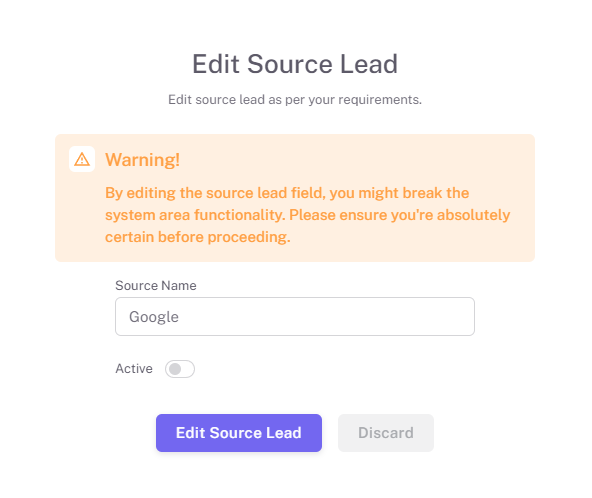Click the orange warning triangle icon

[x=82, y=159]
